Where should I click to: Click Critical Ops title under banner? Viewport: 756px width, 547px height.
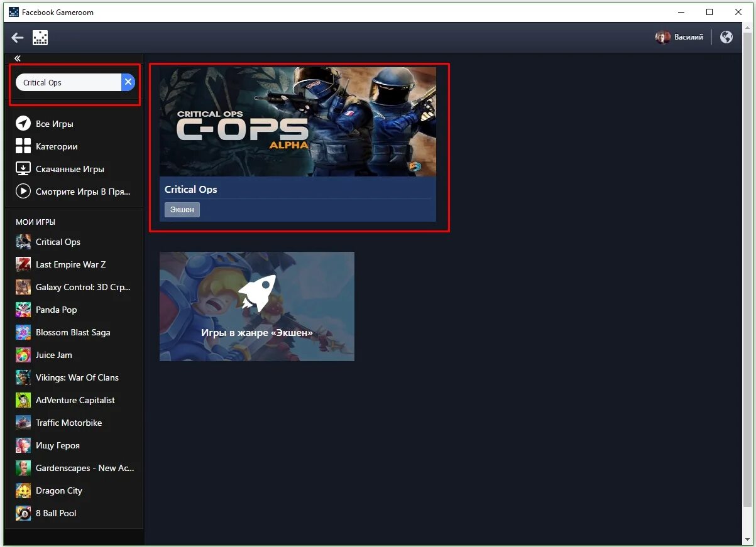(191, 189)
